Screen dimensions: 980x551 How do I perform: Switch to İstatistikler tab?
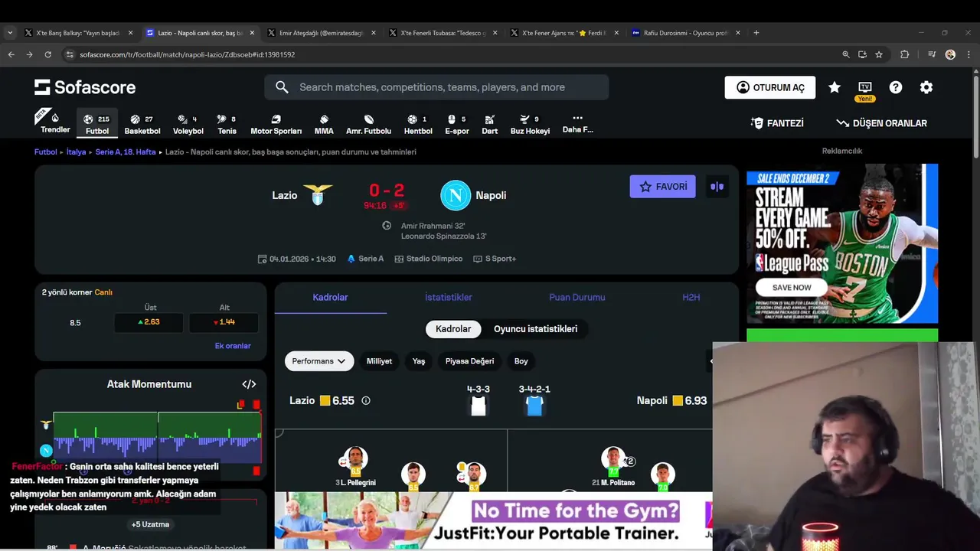pos(449,297)
